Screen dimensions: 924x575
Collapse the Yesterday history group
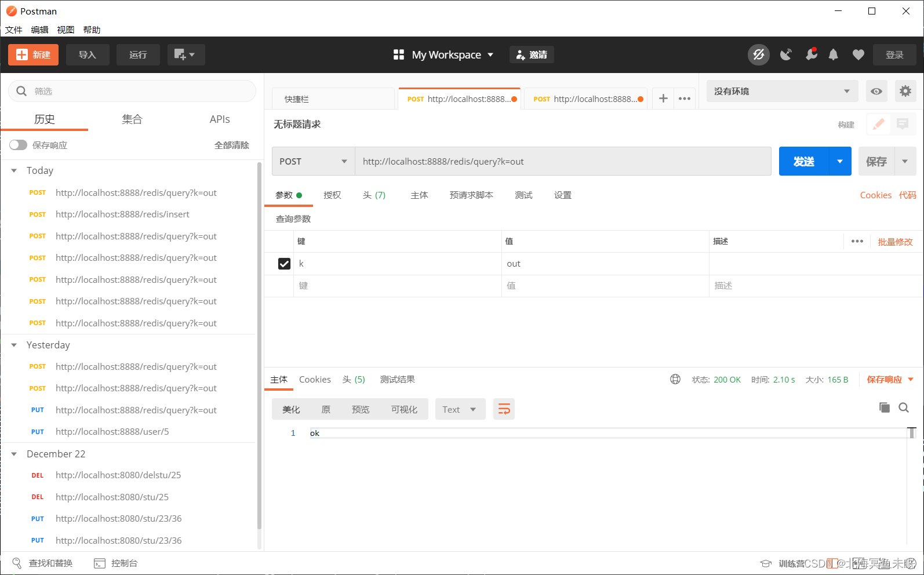(x=14, y=345)
